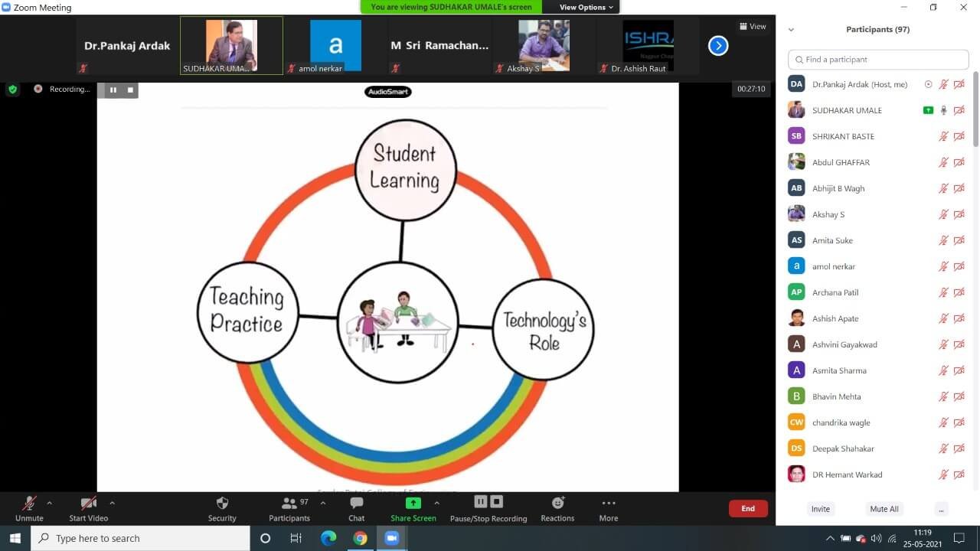Open Google Chrome from taskbar
The image size is (980, 551).
point(360,538)
